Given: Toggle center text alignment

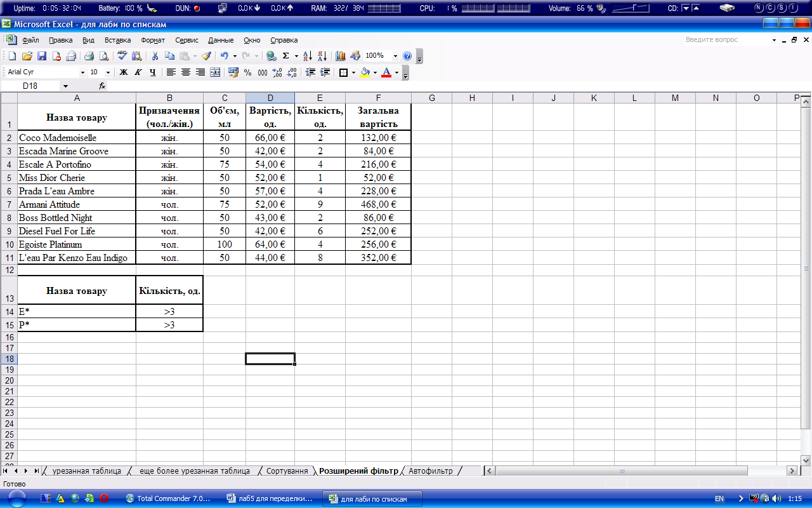Looking at the screenshot, I should click(x=186, y=72).
